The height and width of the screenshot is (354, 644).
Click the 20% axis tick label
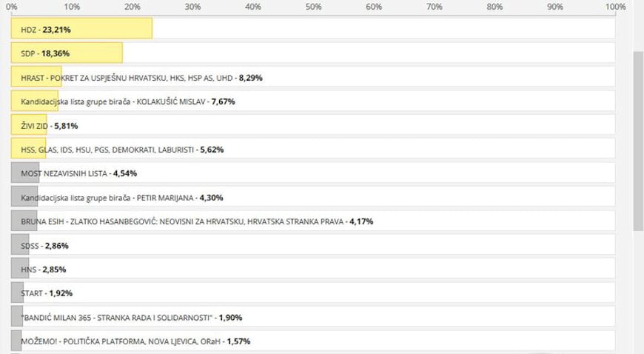[x=133, y=7]
